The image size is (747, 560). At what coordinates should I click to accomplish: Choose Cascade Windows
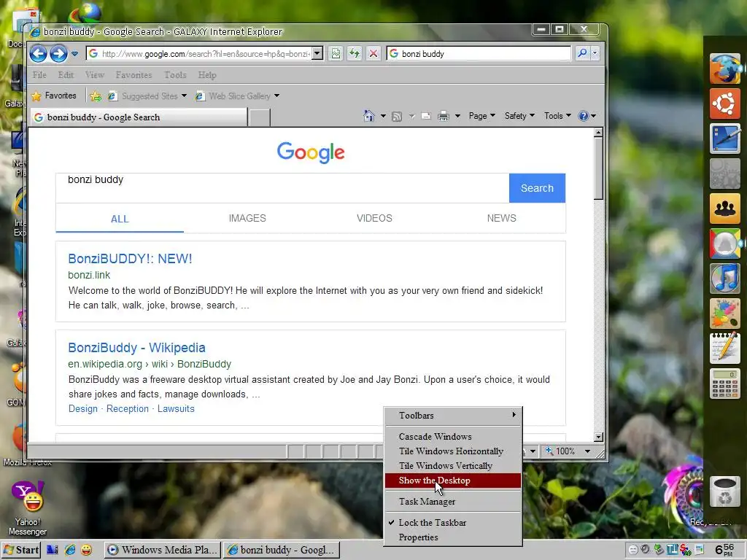[452, 437]
